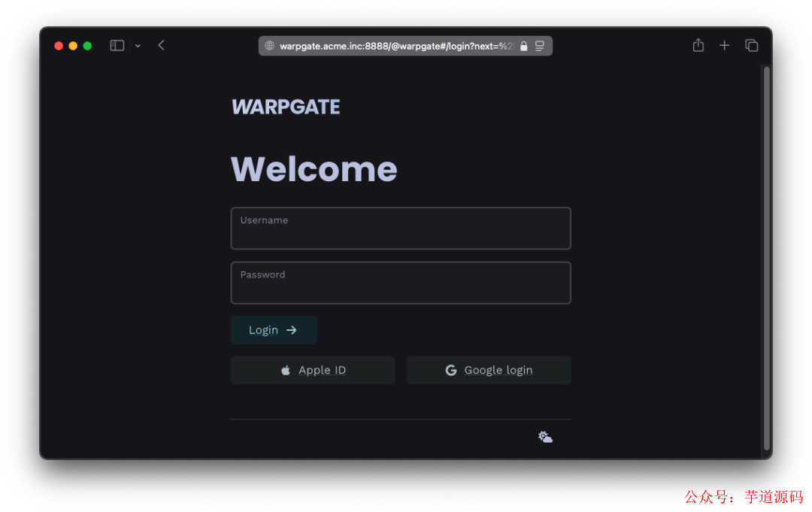Click the lock icon in address bar

tap(523, 46)
